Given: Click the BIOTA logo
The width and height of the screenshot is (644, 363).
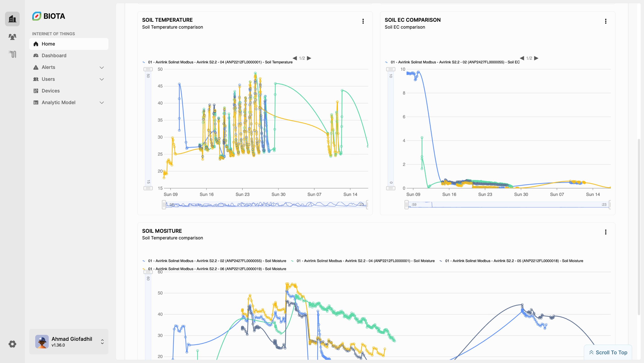Looking at the screenshot, I should point(49,16).
